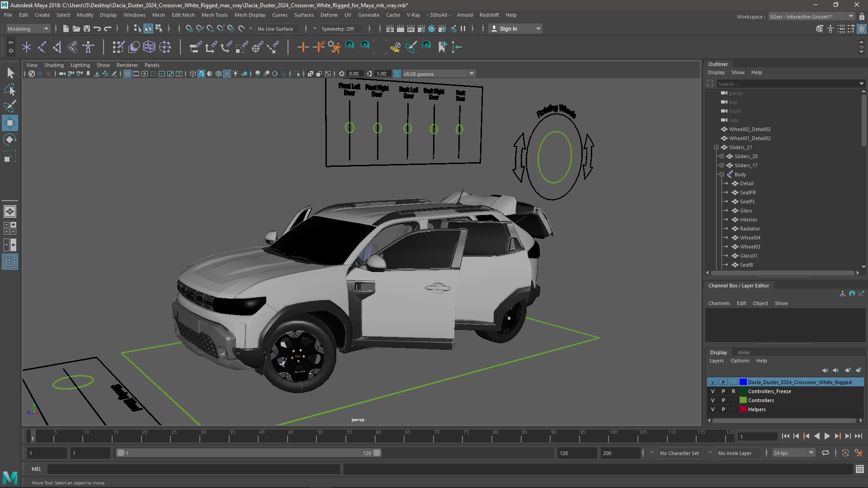Create a new scene
The width and height of the screenshot is (868, 488).
66,28
